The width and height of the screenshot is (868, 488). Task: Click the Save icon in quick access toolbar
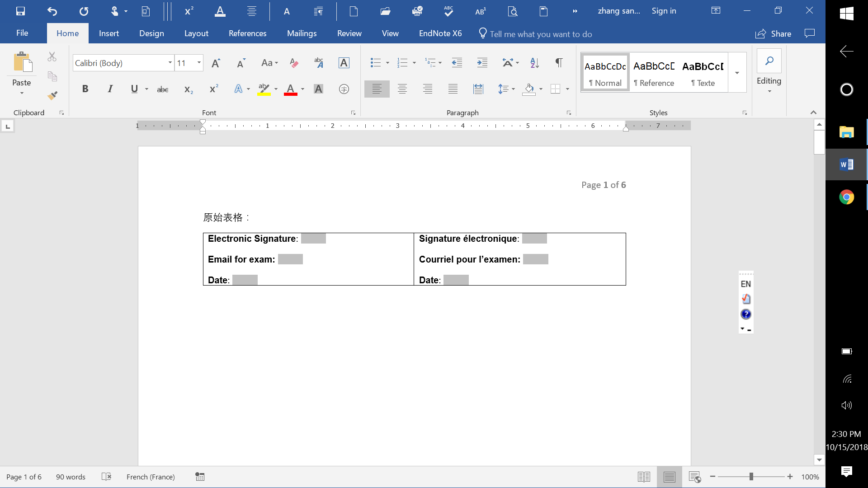20,11
